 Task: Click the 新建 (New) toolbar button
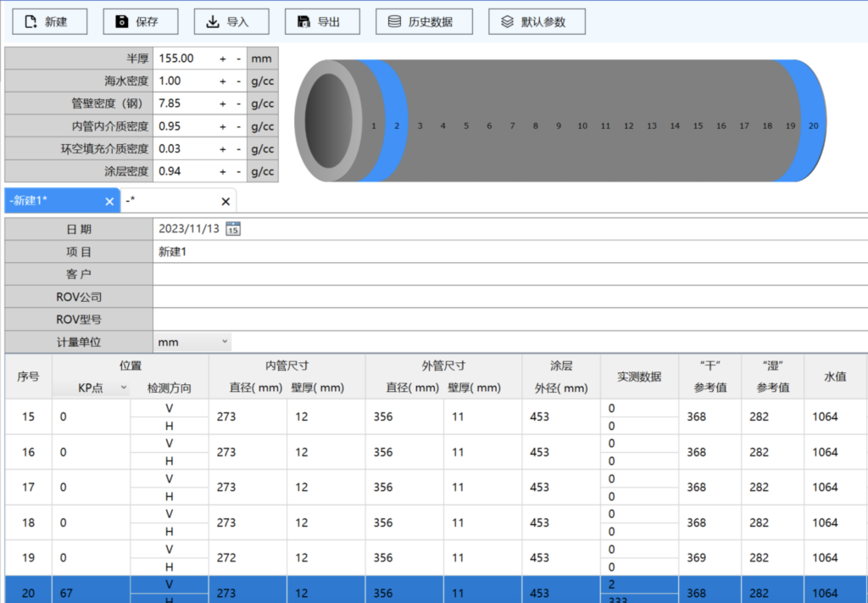[47, 22]
